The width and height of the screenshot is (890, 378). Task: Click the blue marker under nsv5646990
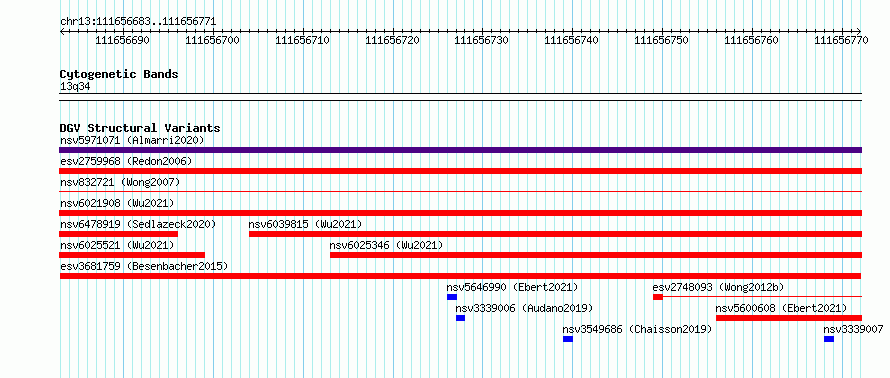(x=452, y=297)
